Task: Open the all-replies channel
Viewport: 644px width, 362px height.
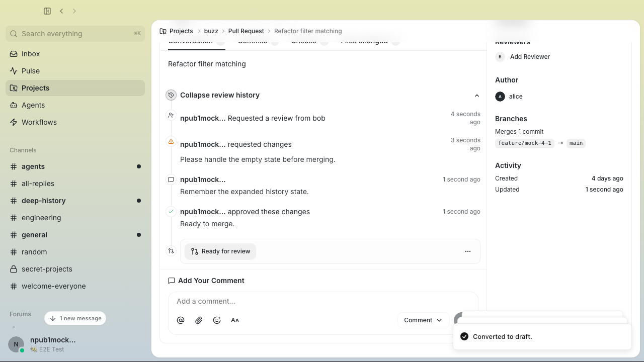Action: coord(75,184)
